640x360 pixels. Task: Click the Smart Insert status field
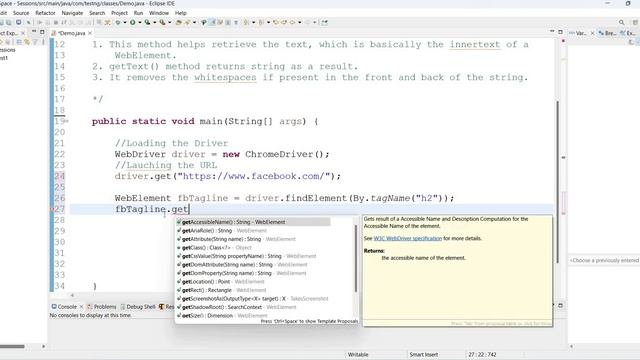pos(424,355)
